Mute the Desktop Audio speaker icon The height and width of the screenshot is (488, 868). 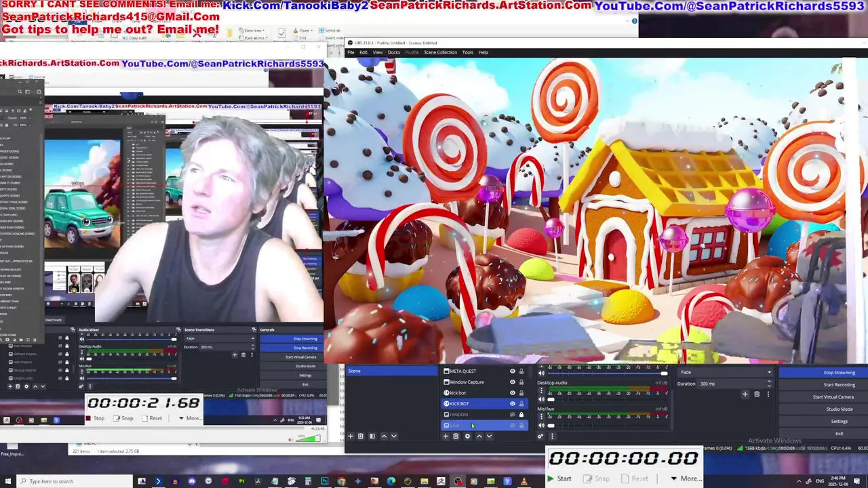click(541, 399)
